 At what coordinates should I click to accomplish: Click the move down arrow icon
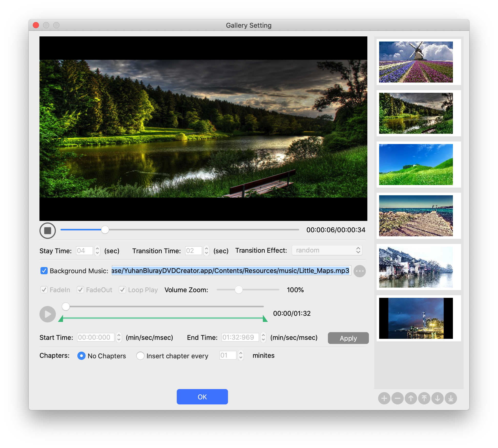point(437,398)
